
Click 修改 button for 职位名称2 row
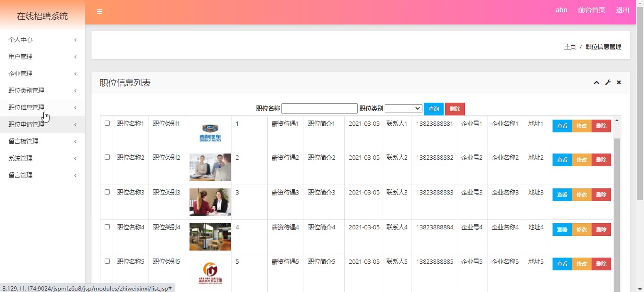(x=581, y=160)
